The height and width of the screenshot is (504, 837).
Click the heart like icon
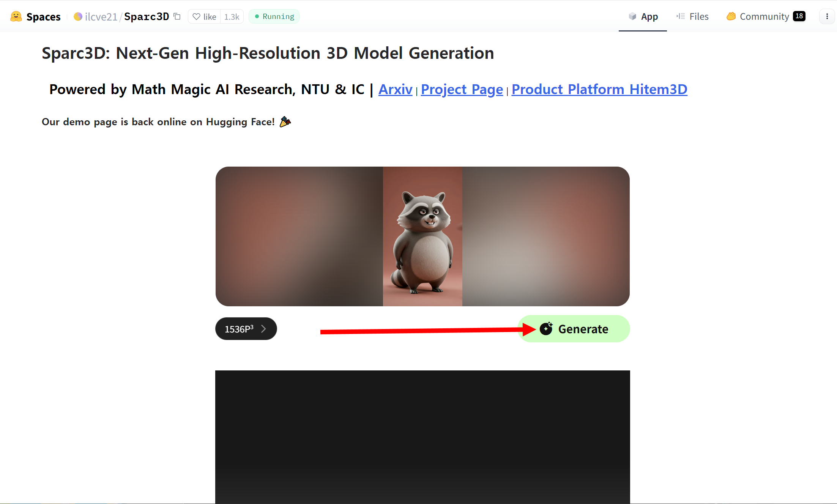point(196,17)
